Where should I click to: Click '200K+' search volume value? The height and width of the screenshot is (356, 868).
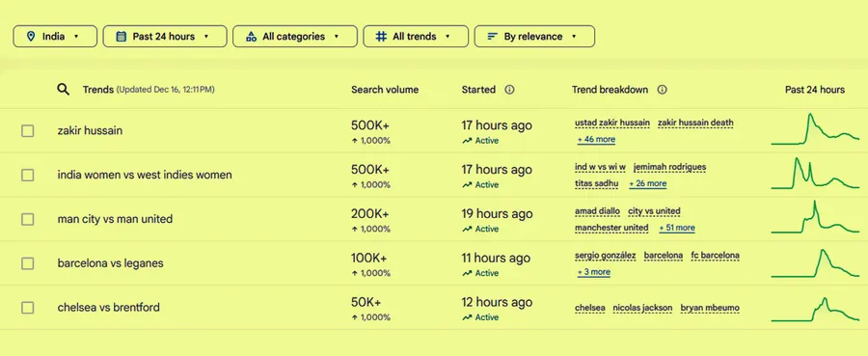click(x=369, y=214)
